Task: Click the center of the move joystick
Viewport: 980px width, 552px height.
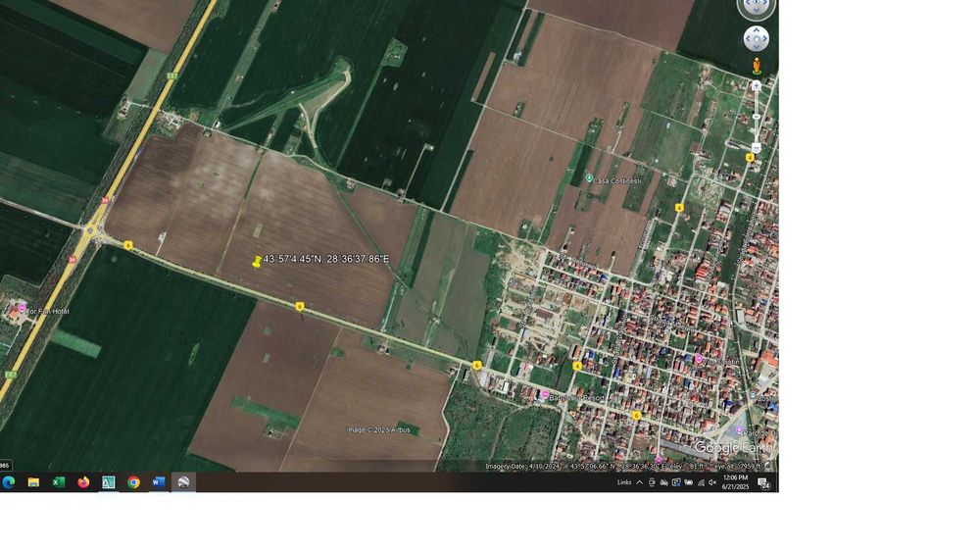Action: click(757, 39)
